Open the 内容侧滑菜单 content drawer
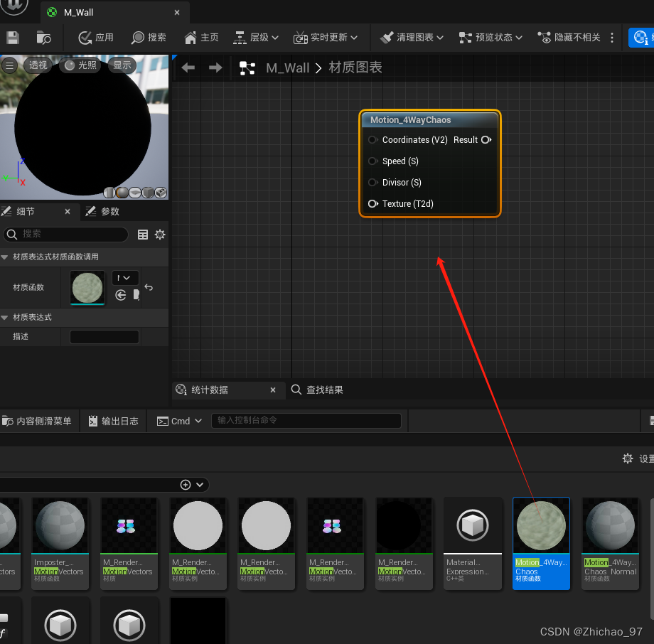 click(37, 422)
